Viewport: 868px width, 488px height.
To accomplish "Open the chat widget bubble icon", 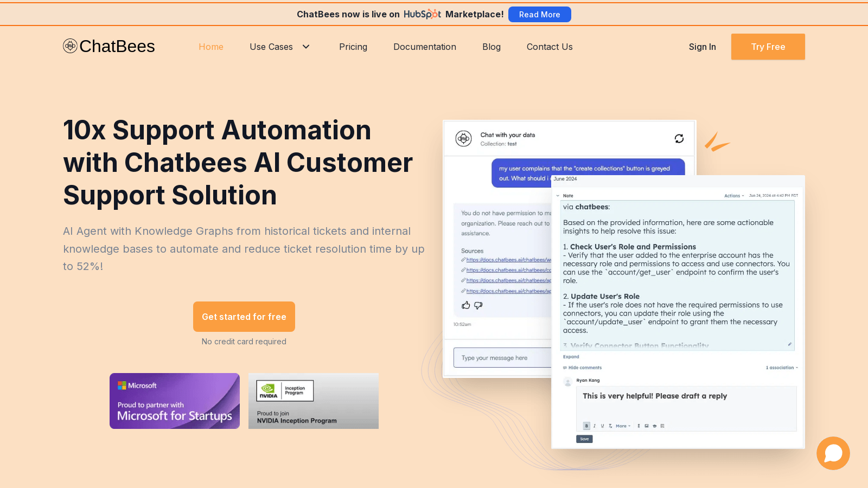I will coord(833,453).
